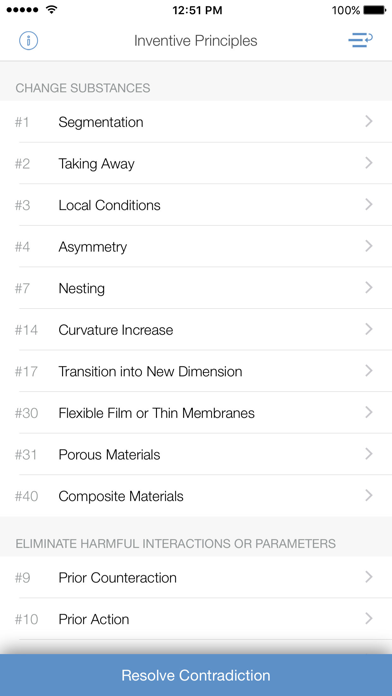This screenshot has width=392, height=696.
Task: Open the info icon in header
Action: (x=28, y=41)
